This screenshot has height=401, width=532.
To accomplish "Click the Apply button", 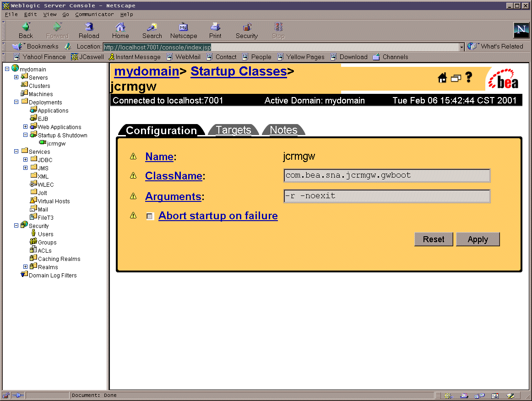I will point(478,239).
